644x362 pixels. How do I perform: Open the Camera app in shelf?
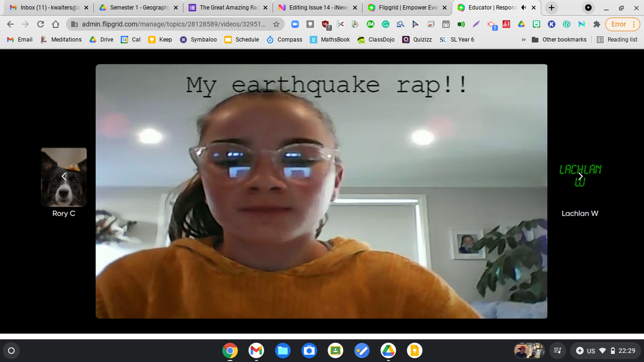coord(309,351)
